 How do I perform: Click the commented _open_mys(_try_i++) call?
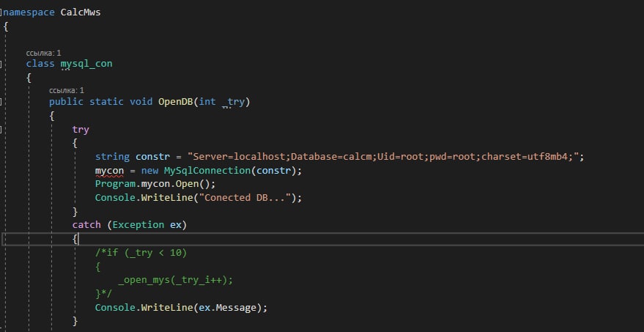(175, 280)
